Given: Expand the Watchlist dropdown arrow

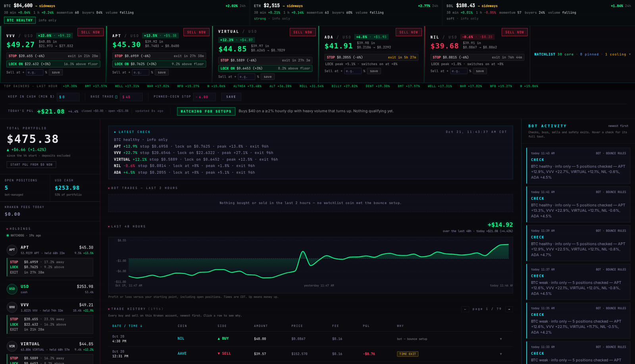Looking at the screenshot, I should coord(630,54).
